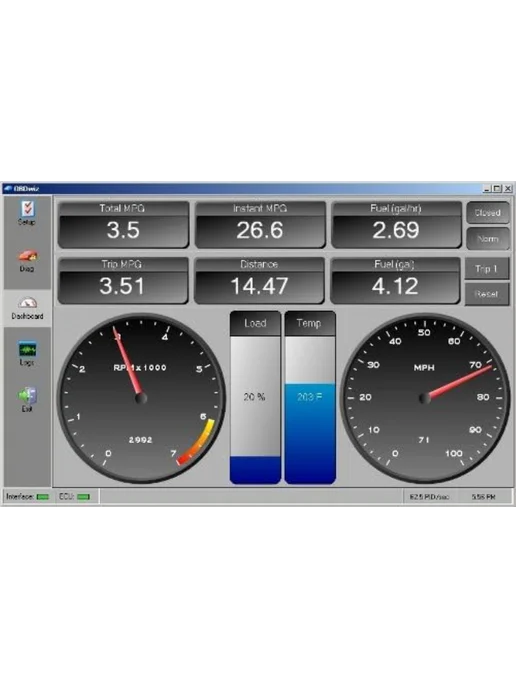
Task: Click the OBDwiz title bar icon
Action: (x=7, y=189)
